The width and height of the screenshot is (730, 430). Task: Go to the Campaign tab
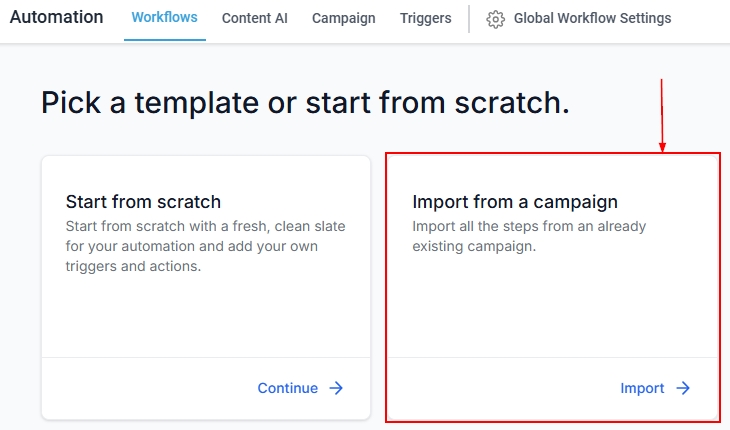point(343,19)
